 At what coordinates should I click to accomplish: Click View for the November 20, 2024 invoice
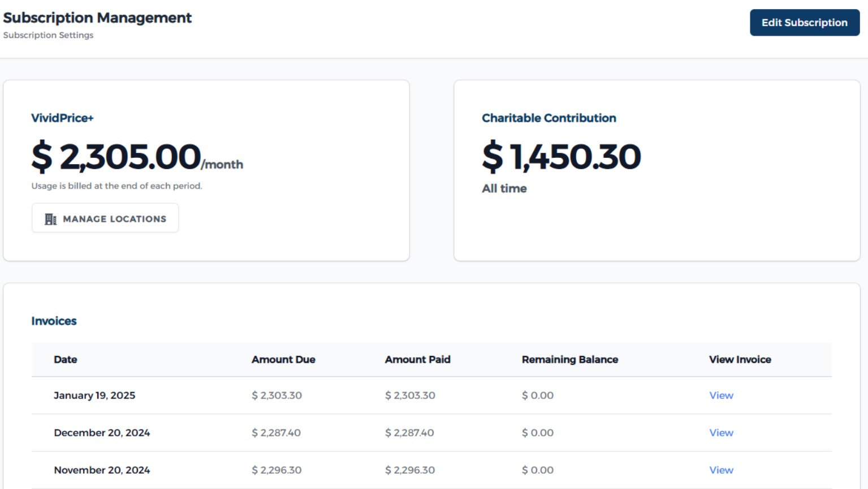721,470
